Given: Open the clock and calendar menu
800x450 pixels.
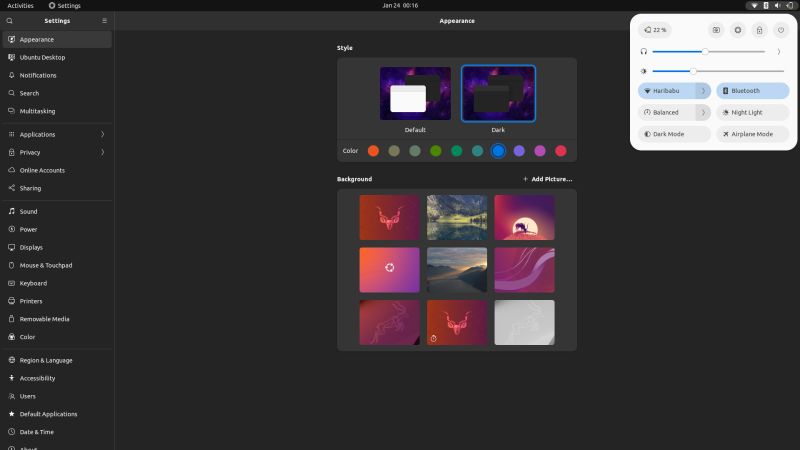Looking at the screenshot, I should (x=400, y=6).
